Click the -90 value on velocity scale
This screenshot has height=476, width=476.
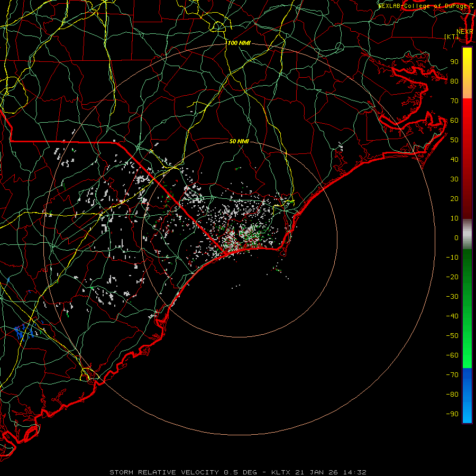click(452, 414)
